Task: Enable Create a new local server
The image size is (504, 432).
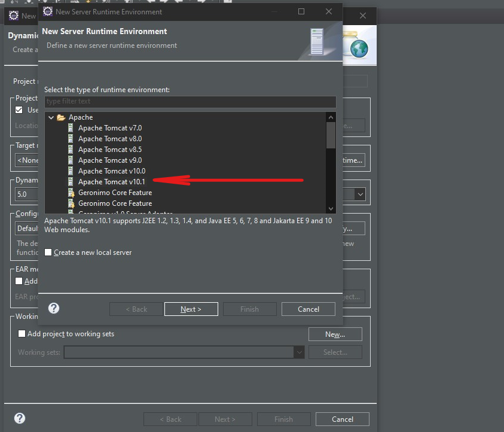Action: point(48,252)
